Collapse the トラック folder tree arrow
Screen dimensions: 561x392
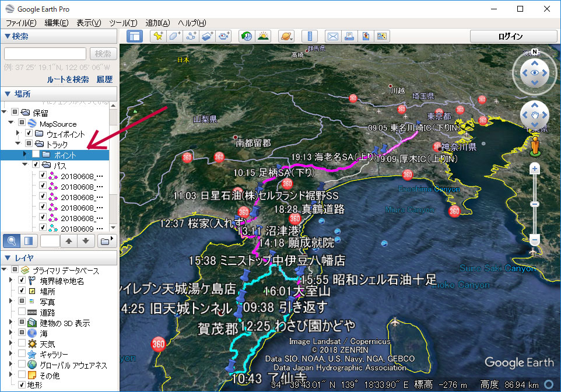[x=17, y=143]
